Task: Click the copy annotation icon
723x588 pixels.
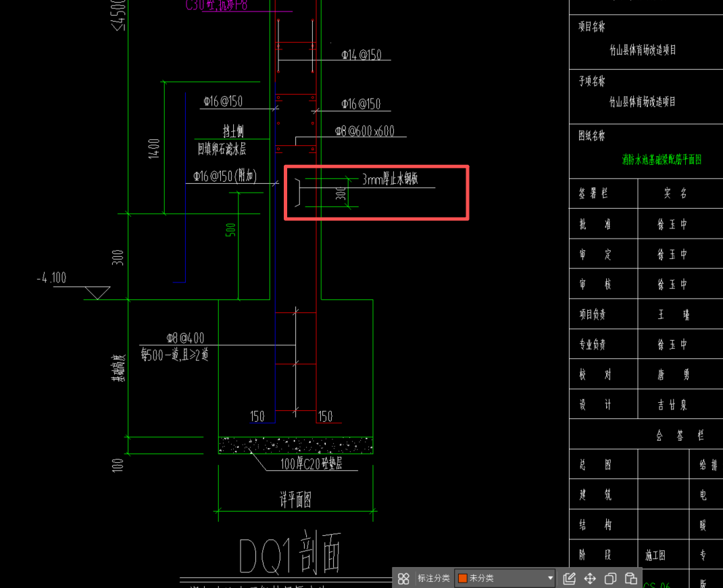Action: [610, 579]
